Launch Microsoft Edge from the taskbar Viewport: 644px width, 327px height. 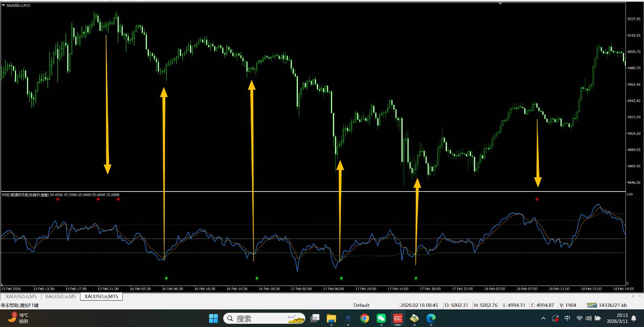pos(431,319)
